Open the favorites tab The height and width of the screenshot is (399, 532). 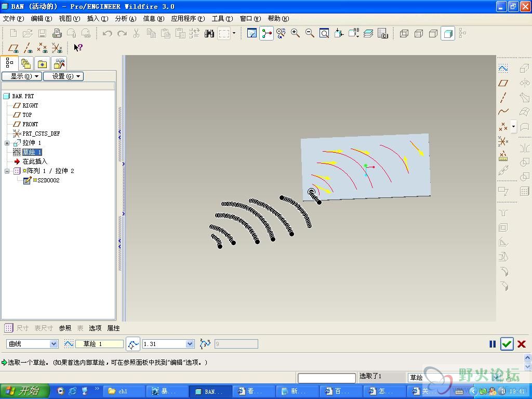(42, 63)
